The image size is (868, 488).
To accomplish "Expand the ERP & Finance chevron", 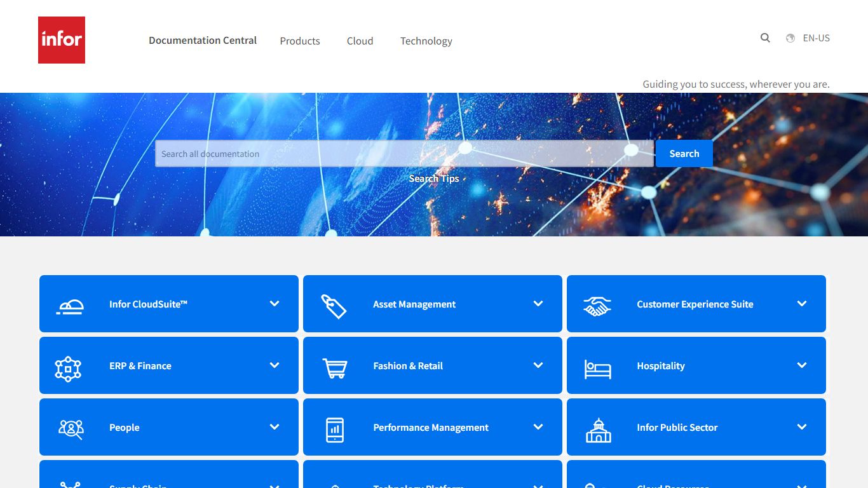I will [275, 365].
